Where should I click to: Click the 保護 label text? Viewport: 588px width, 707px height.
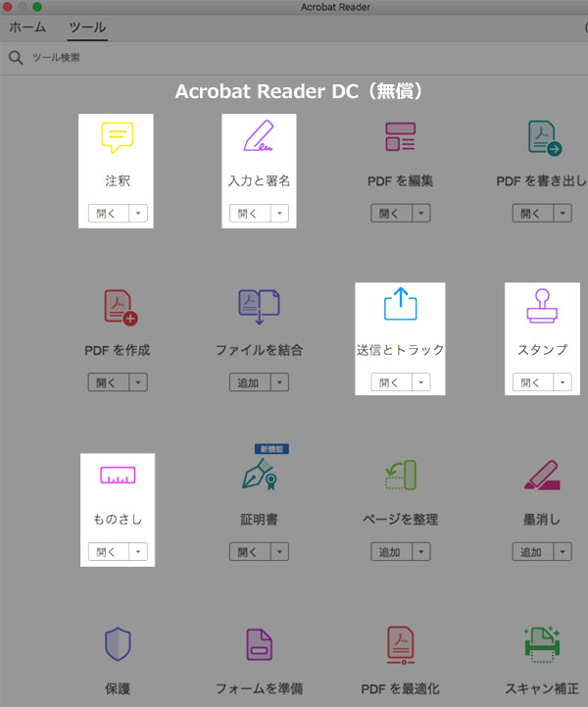coord(118,688)
